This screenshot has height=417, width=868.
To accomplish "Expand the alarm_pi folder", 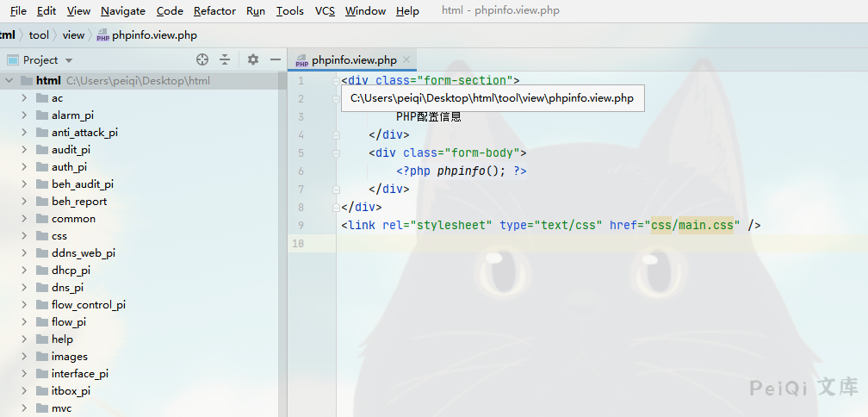I will [x=25, y=115].
